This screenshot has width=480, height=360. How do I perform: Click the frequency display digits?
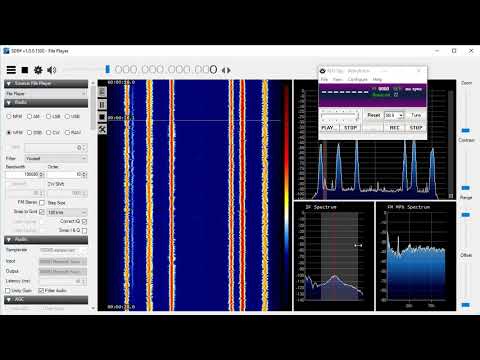pos(166,69)
